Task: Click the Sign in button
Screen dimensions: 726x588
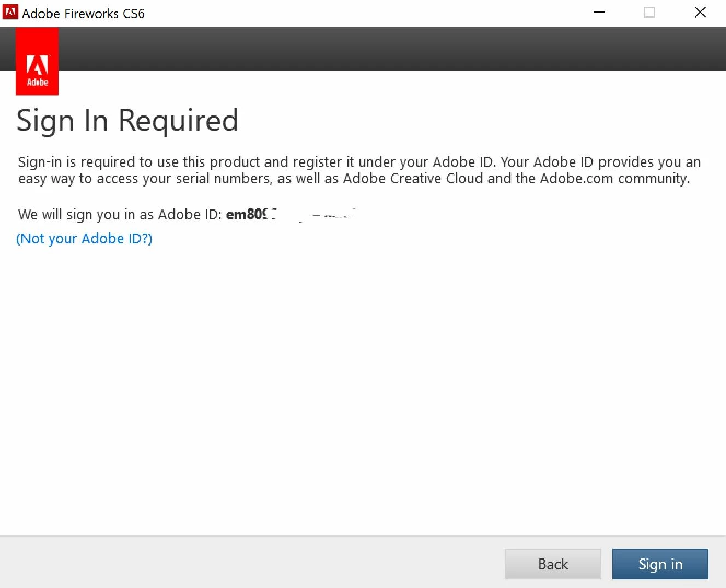Action: [x=660, y=564]
